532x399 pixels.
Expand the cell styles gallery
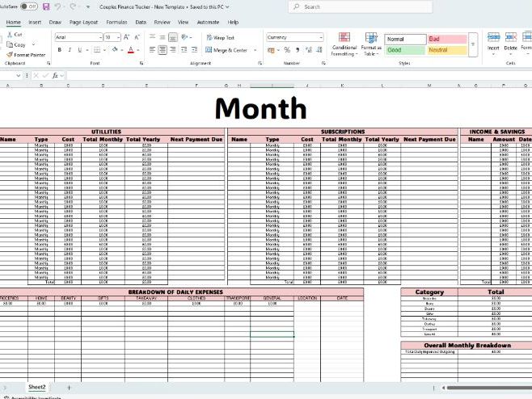[x=473, y=44]
